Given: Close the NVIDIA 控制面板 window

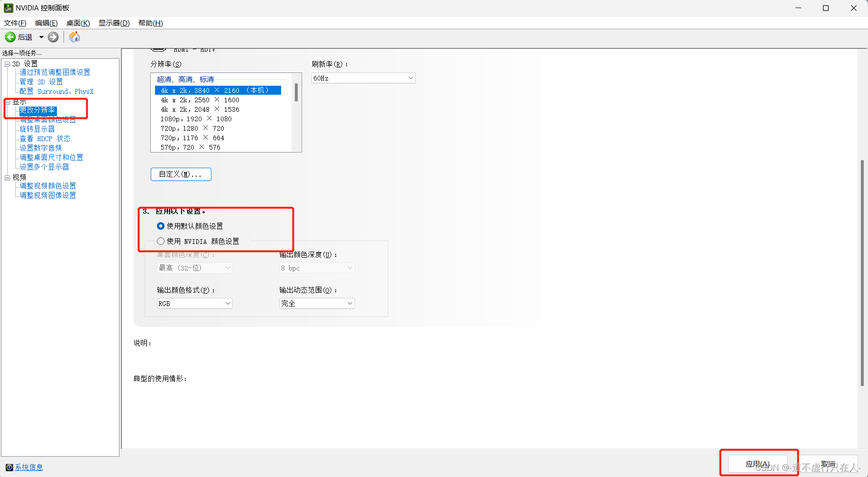Looking at the screenshot, I should pyautogui.click(x=854, y=8).
